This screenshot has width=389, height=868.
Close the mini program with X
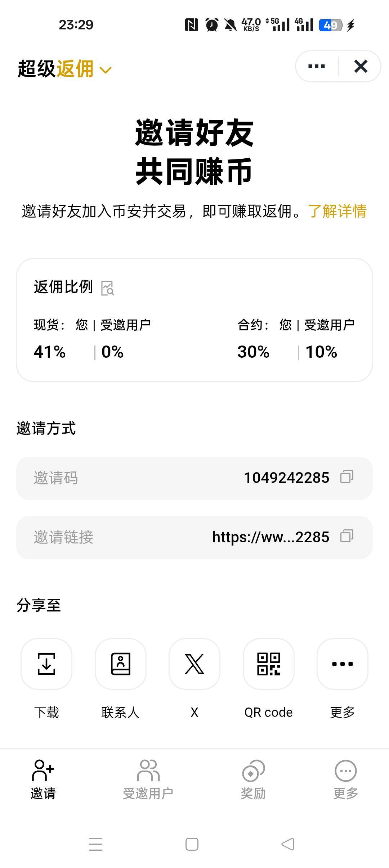pyautogui.click(x=361, y=66)
